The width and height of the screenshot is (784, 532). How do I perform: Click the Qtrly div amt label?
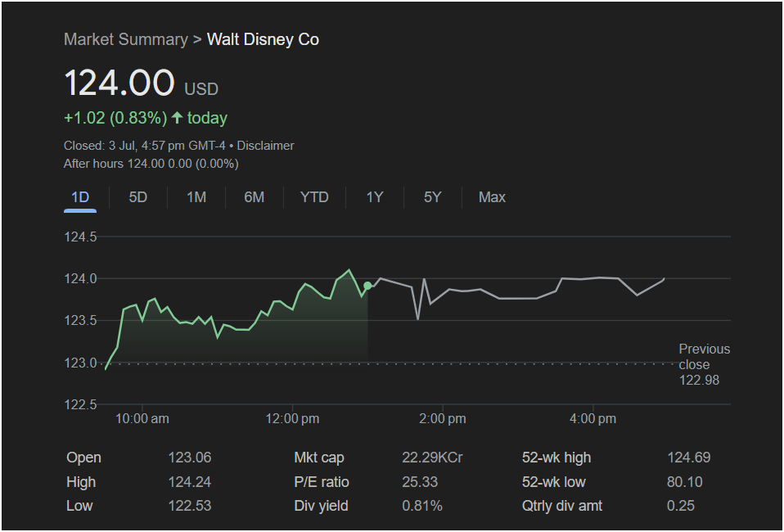562,506
